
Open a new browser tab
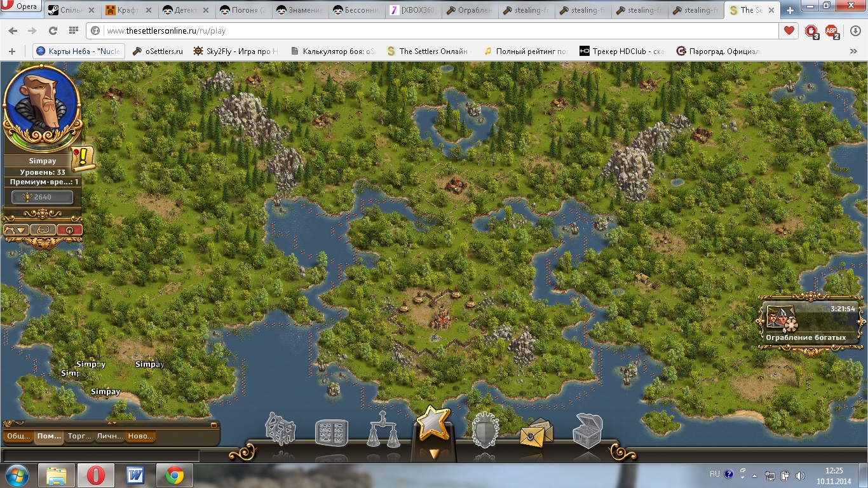click(790, 10)
